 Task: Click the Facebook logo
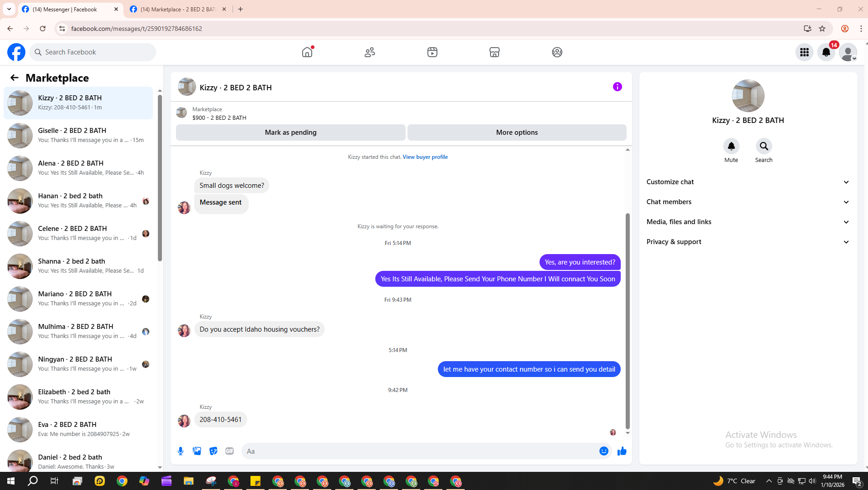pos(16,52)
